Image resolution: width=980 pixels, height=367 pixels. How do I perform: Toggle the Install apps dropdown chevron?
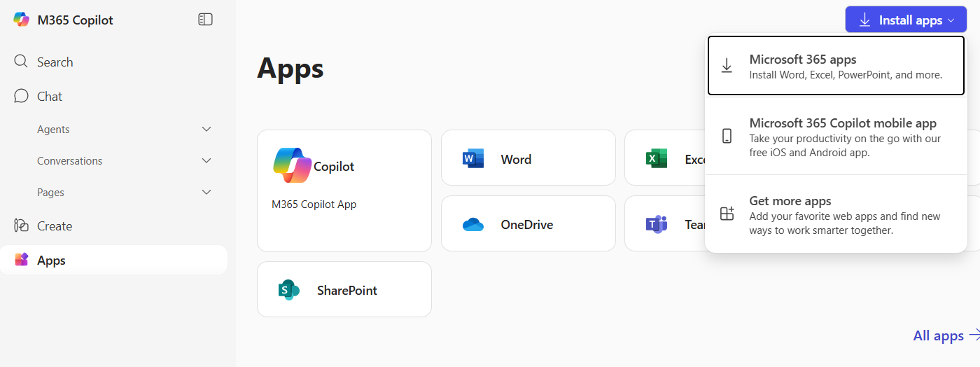point(951,20)
